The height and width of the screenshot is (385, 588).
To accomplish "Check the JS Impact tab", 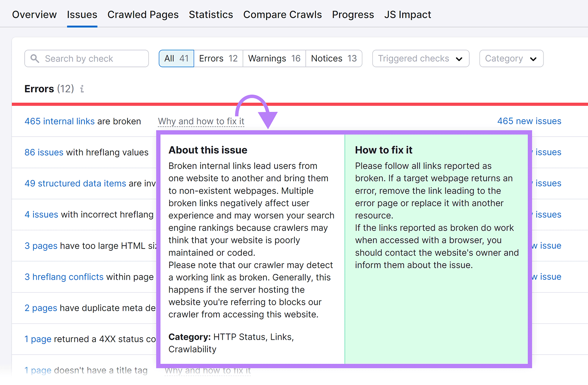I will click(x=408, y=14).
